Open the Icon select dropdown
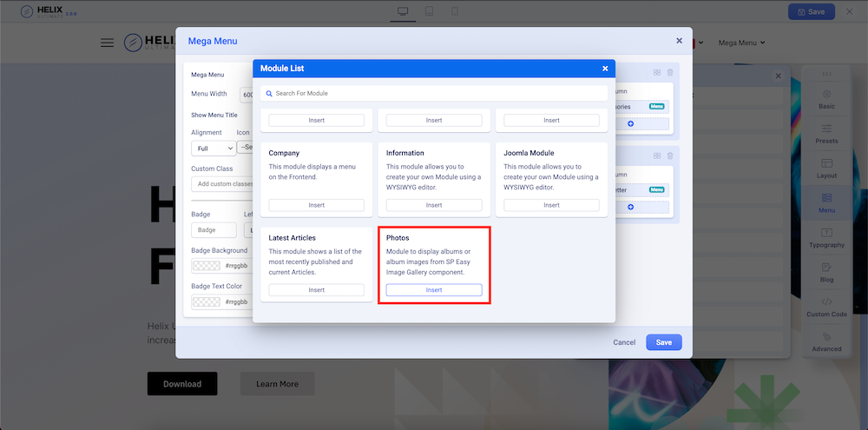Image resolution: width=868 pixels, height=430 pixels. [245, 149]
